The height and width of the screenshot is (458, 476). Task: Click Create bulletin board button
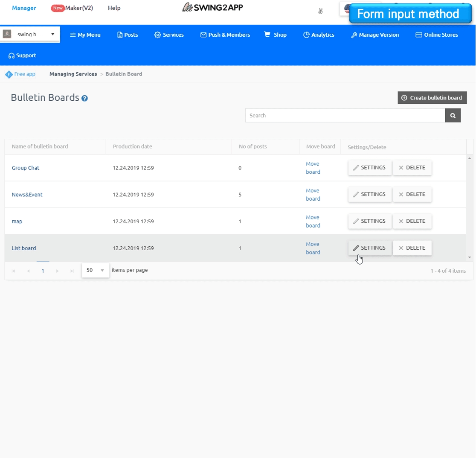[432, 98]
